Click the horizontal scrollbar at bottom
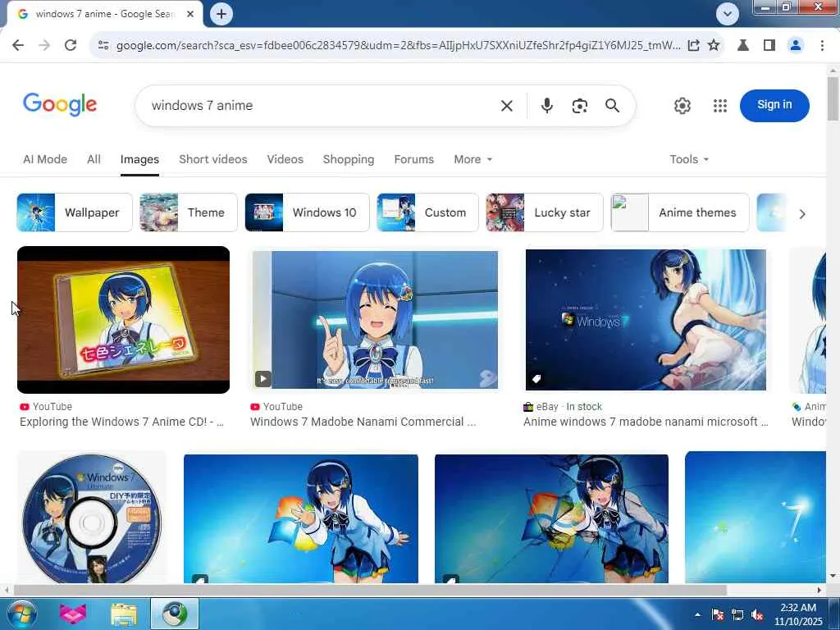 370,590
